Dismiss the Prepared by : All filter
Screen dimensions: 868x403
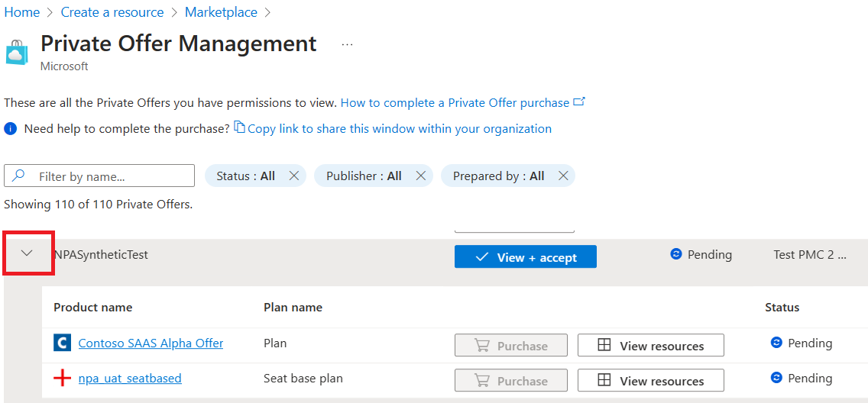[x=563, y=176]
